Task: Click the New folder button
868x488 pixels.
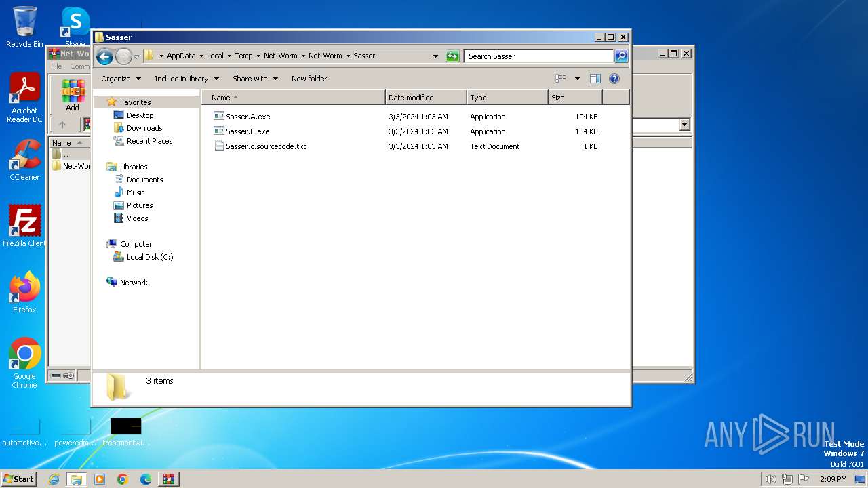Action: [309, 79]
